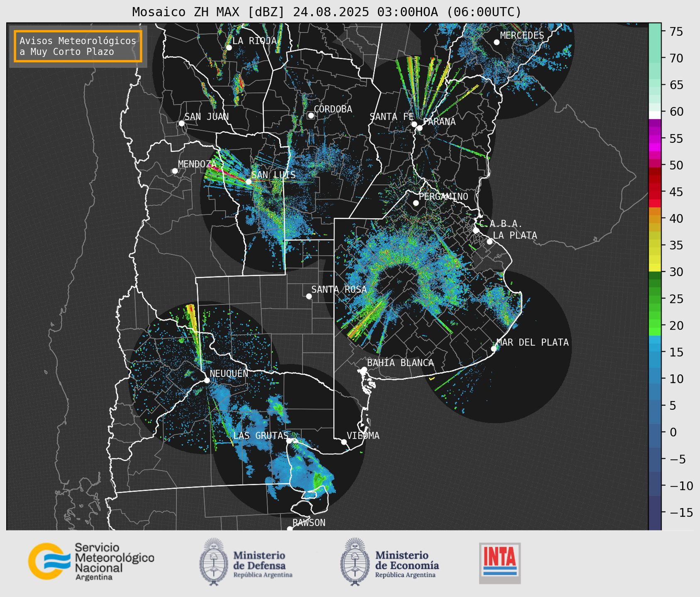Click the Santa Rosa city marker

pyautogui.click(x=309, y=296)
